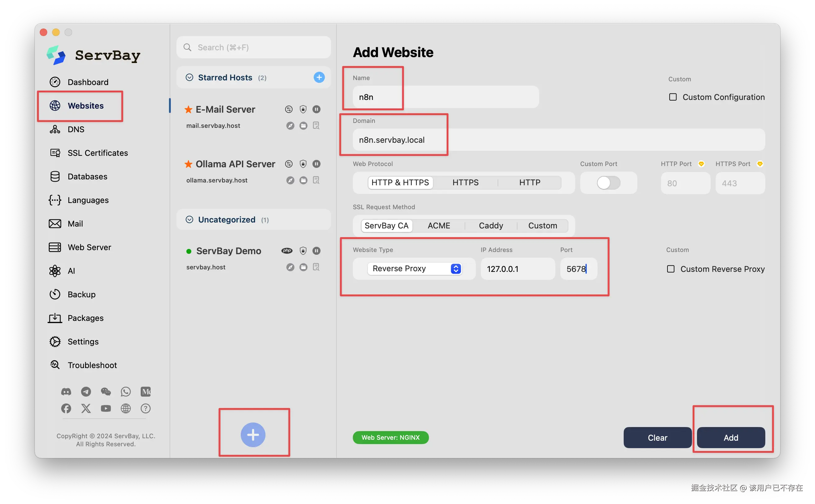Select the HTTPS web protocol option
Viewport: 815px width, 504px height.
465,183
